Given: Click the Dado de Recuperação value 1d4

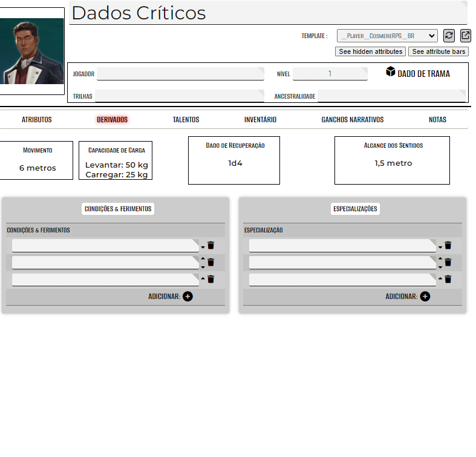Looking at the screenshot, I should (x=235, y=163).
